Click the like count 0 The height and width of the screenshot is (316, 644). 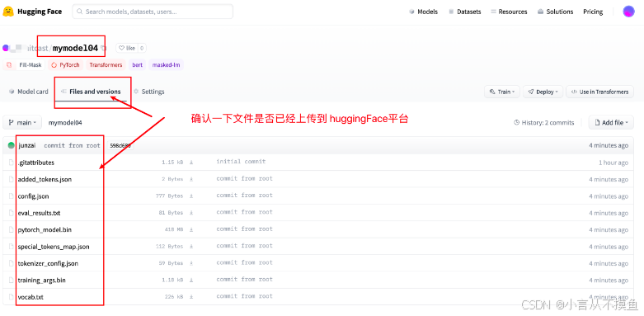(142, 48)
